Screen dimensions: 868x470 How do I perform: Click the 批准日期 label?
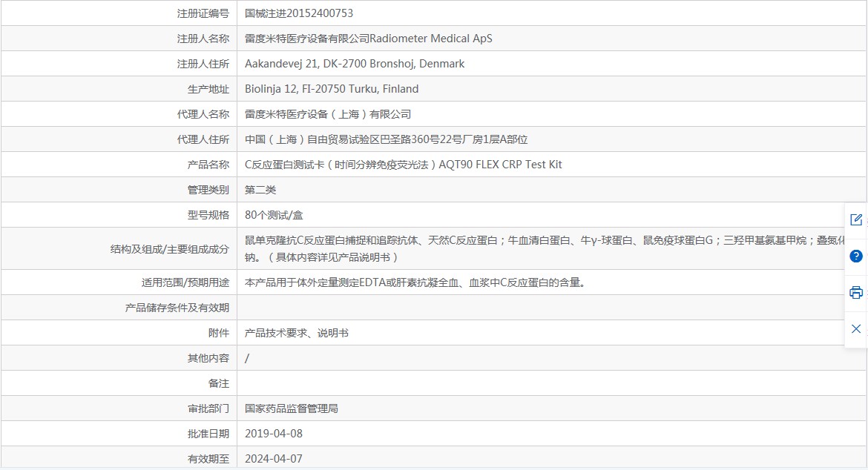pyautogui.click(x=208, y=434)
